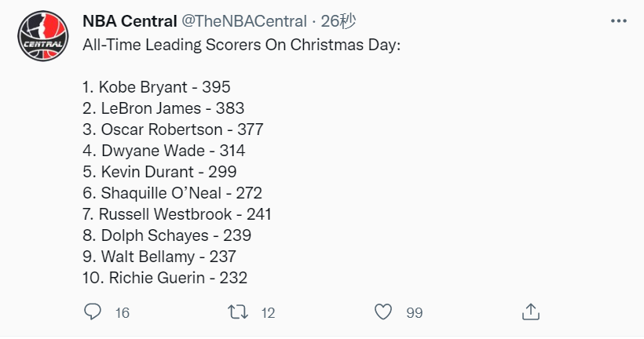Click the 26秒 tweet timestamp
The height and width of the screenshot is (339, 644).
(338, 21)
